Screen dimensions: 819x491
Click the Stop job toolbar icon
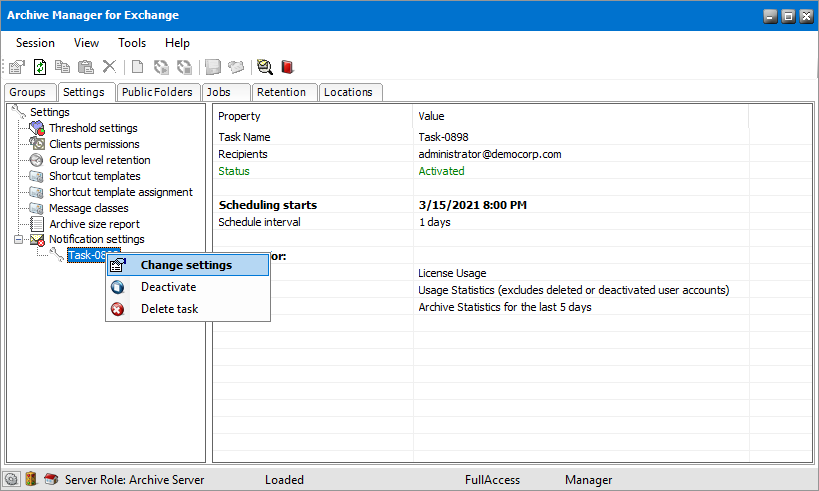coord(184,67)
